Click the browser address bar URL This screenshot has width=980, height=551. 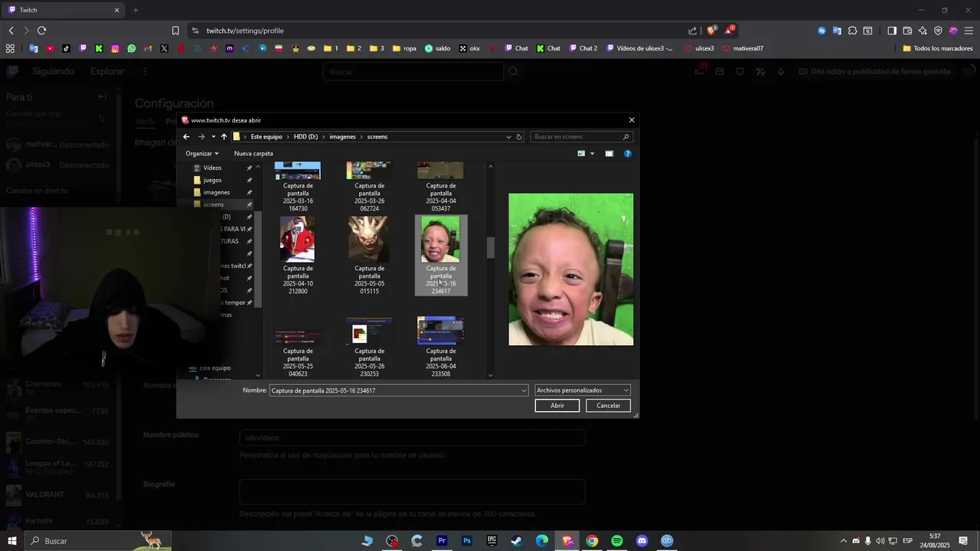[245, 31]
